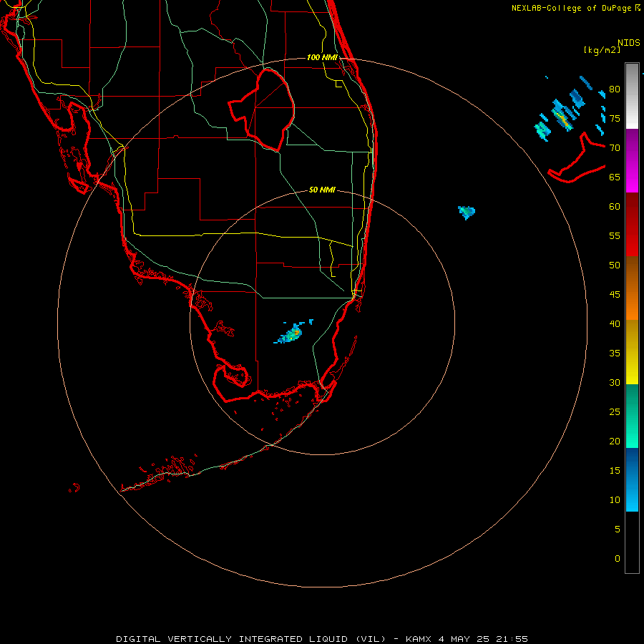This screenshot has width=644, height=644.
Task: Click the 35 value on the scale
Action: [x=615, y=353]
